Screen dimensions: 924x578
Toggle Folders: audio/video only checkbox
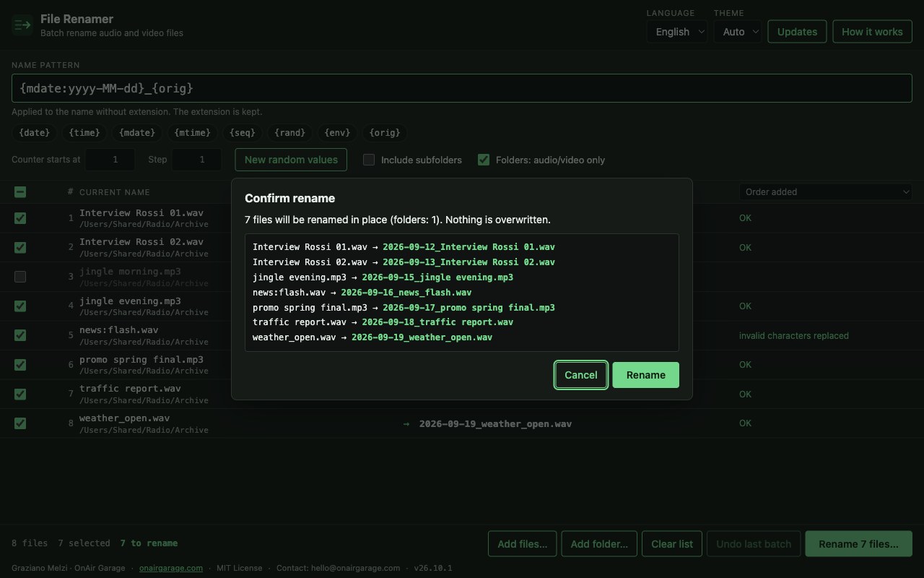coord(484,160)
